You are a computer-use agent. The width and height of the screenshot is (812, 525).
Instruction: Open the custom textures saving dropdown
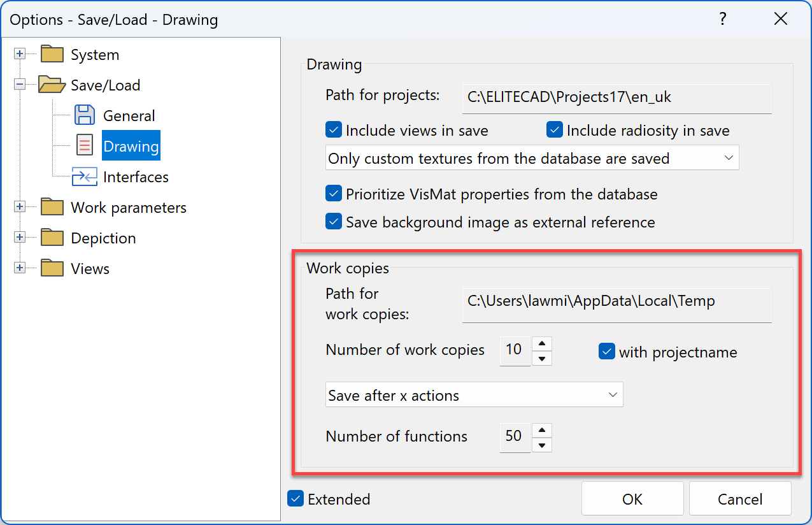[729, 157]
